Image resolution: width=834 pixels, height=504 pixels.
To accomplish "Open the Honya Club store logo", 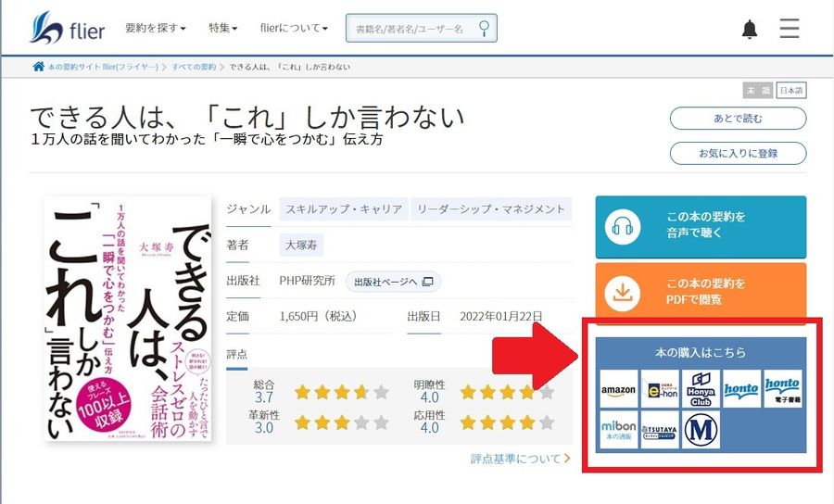I will point(701,389).
